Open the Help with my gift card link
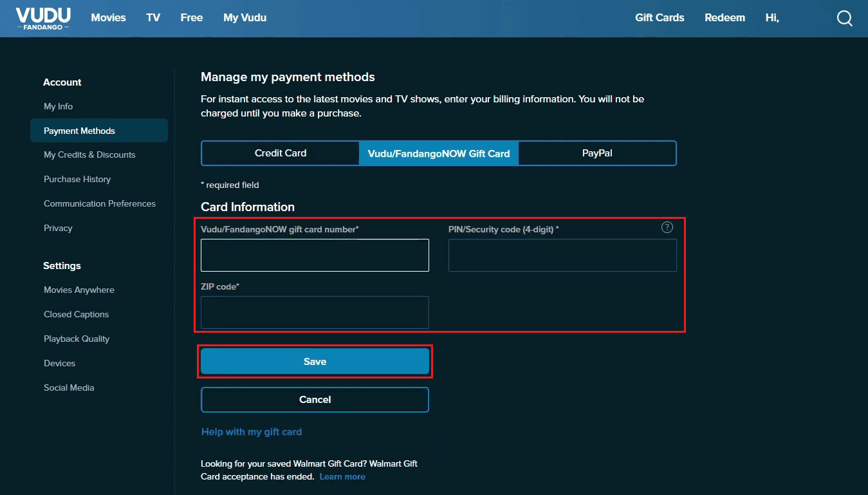This screenshot has width=868, height=495. (x=252, y=432)
